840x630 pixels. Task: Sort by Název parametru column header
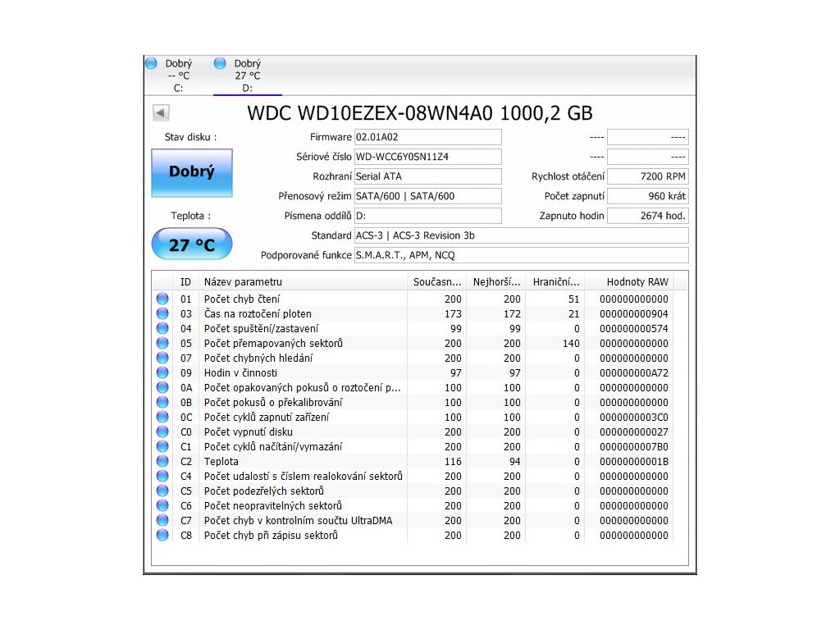303,282
